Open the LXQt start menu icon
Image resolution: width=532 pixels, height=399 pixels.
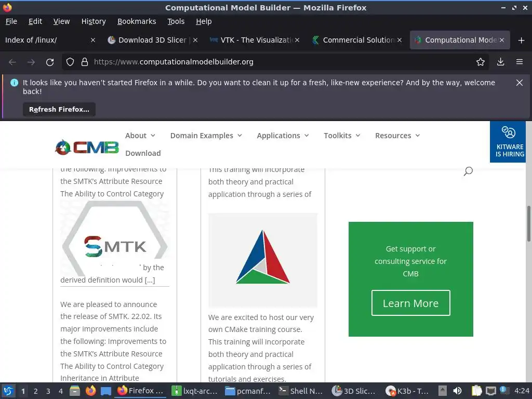(8, 391)
